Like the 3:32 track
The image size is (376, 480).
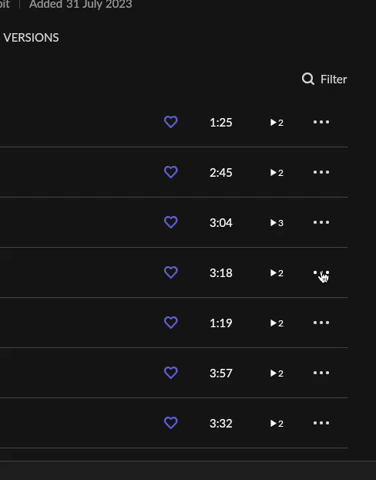coord(171,423)
